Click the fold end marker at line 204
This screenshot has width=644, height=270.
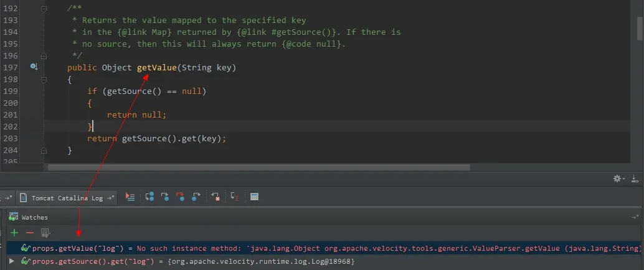coord(44,151)
